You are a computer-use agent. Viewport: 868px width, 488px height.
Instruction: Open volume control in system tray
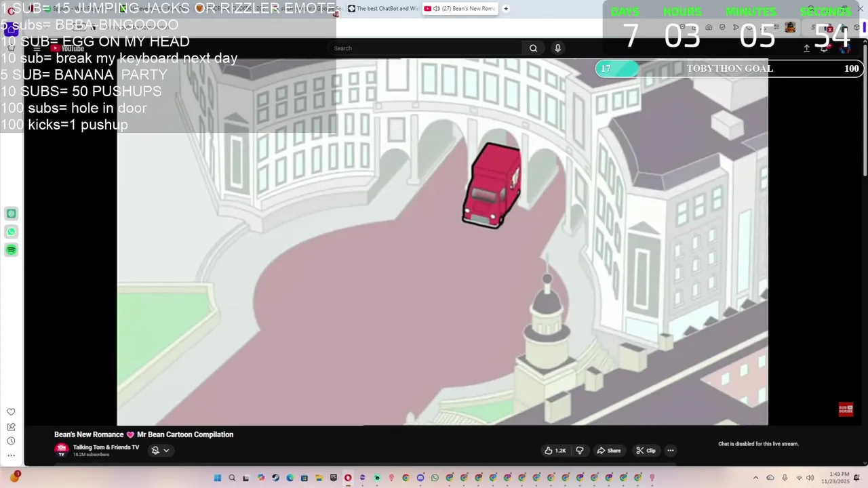coord(810,478)
